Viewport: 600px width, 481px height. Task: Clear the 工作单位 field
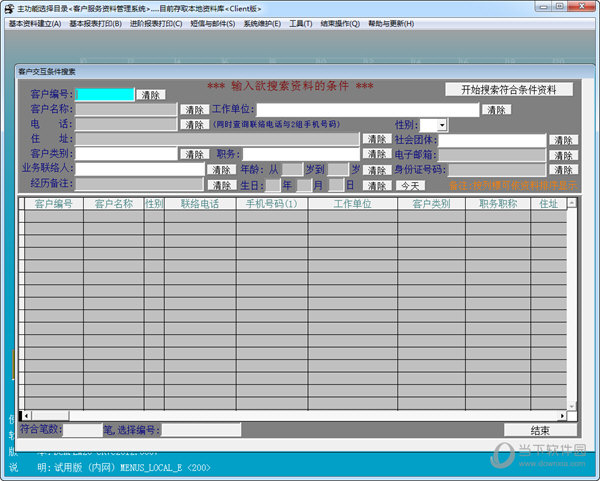496,110
